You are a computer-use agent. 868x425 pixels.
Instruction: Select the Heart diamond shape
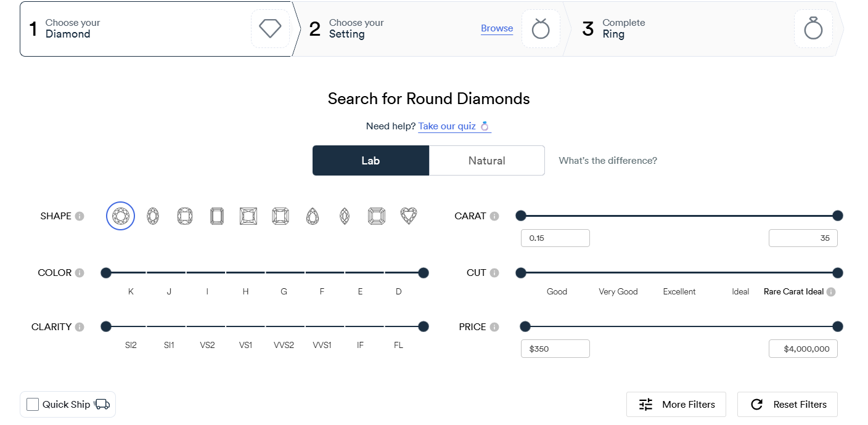409,216
